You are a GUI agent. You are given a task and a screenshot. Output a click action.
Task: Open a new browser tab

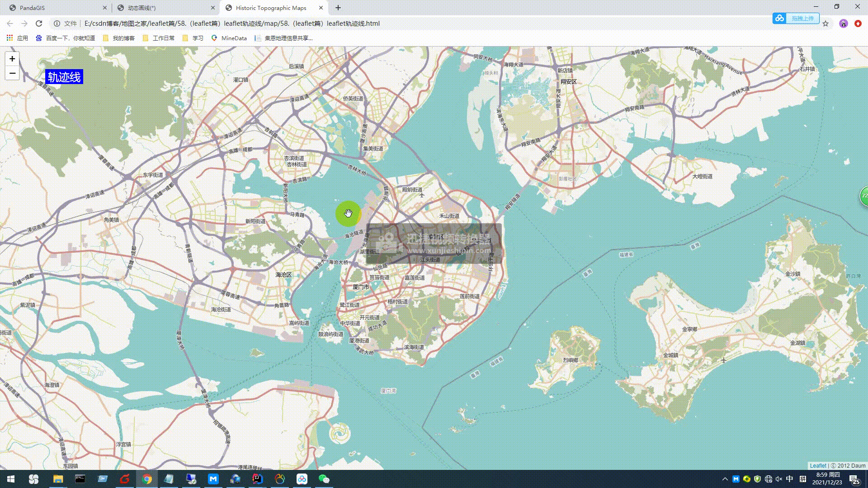pos(338,8)
